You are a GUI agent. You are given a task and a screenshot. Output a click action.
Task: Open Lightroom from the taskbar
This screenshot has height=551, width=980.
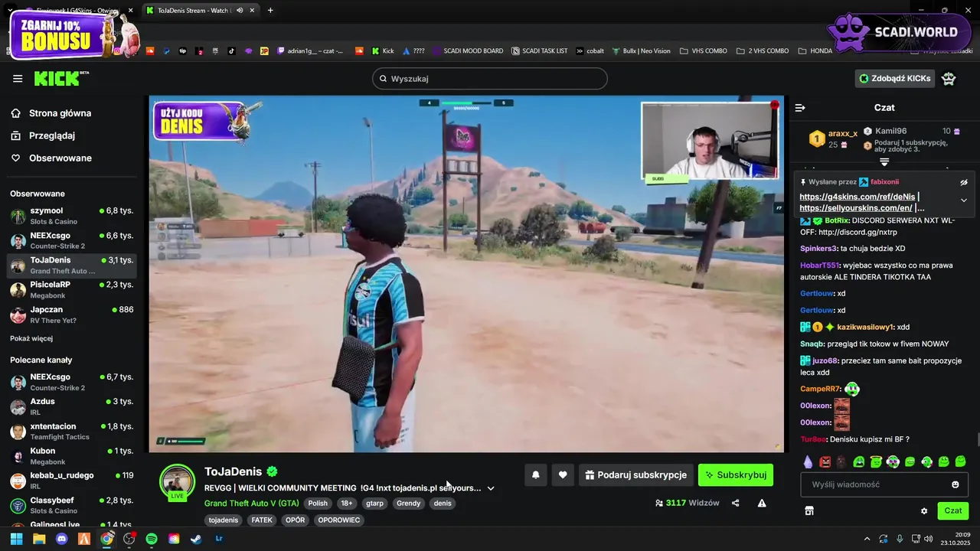(219, 539)
